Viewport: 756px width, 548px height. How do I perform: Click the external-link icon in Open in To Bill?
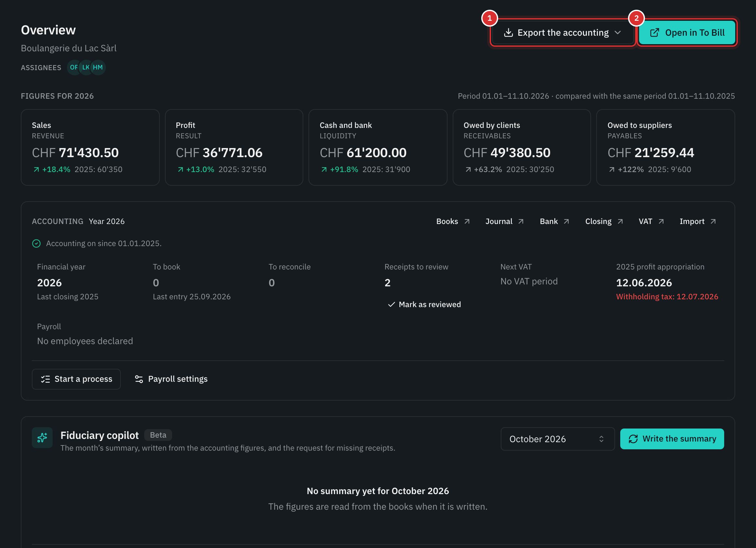point(654,33)
